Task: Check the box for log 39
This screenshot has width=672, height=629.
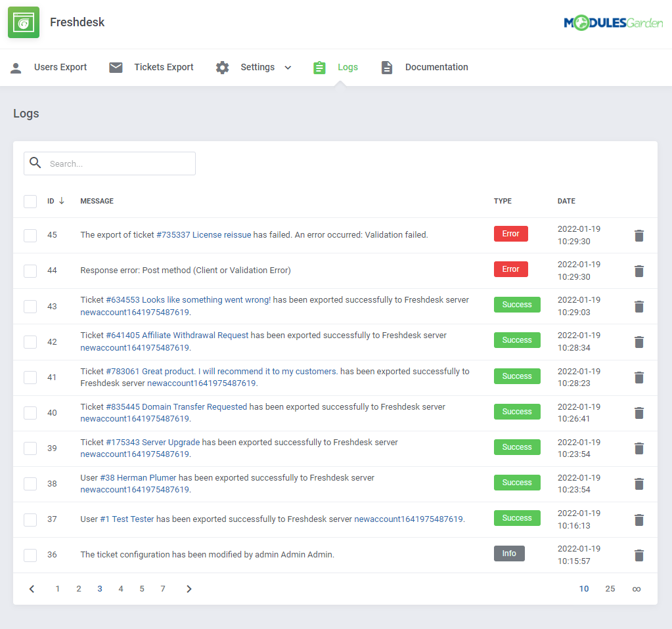Action: coord(30,448)
